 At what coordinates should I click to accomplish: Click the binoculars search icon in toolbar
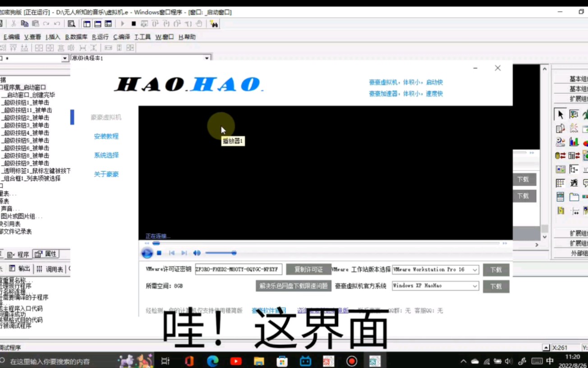point(214,23)
